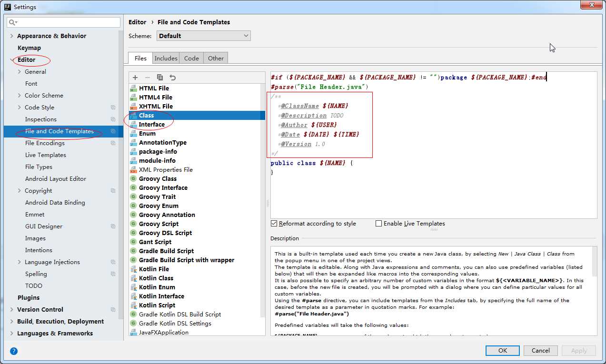Screen dimensions: 606x364
Task: Select the Gradle Kotlin DSL Settings icon
Action: pyautogui.click(x=134, y=323)
